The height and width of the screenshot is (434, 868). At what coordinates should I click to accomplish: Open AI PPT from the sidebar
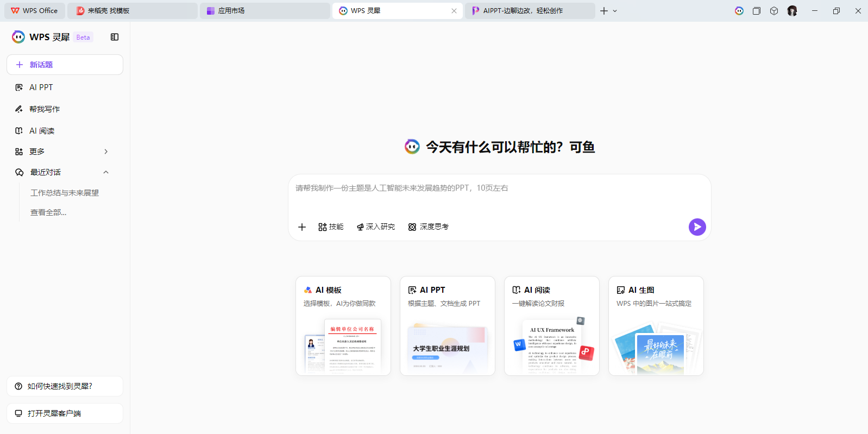pos(41,87)
